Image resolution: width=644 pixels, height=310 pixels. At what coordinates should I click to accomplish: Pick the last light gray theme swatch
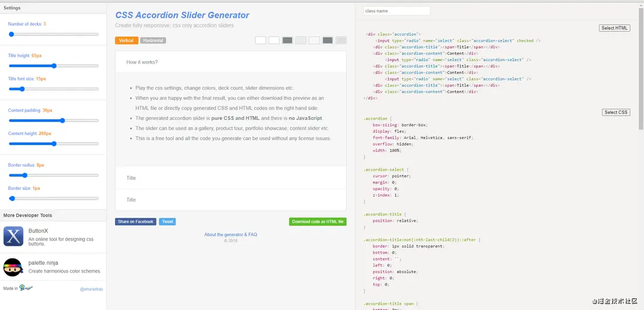point(341,41)
